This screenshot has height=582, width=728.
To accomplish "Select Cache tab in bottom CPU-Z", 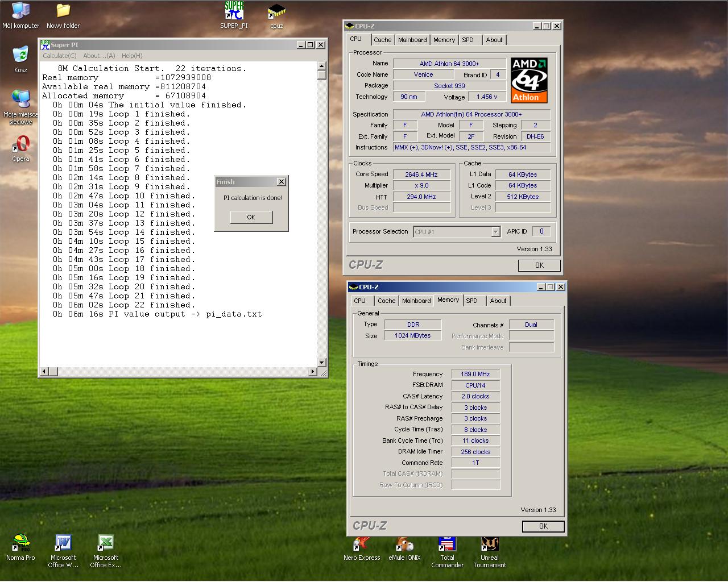I will point(386,301).
